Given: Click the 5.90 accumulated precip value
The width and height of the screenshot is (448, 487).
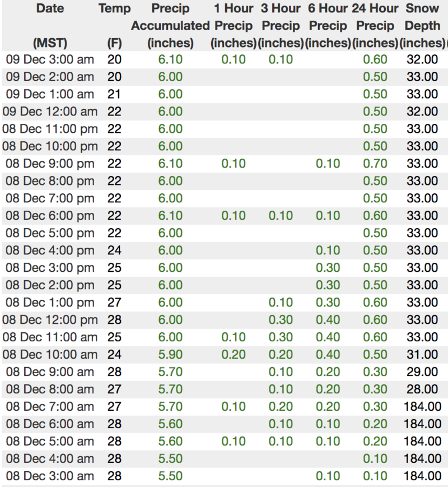Looking at the screenshot, I should [x=170, y=354].
